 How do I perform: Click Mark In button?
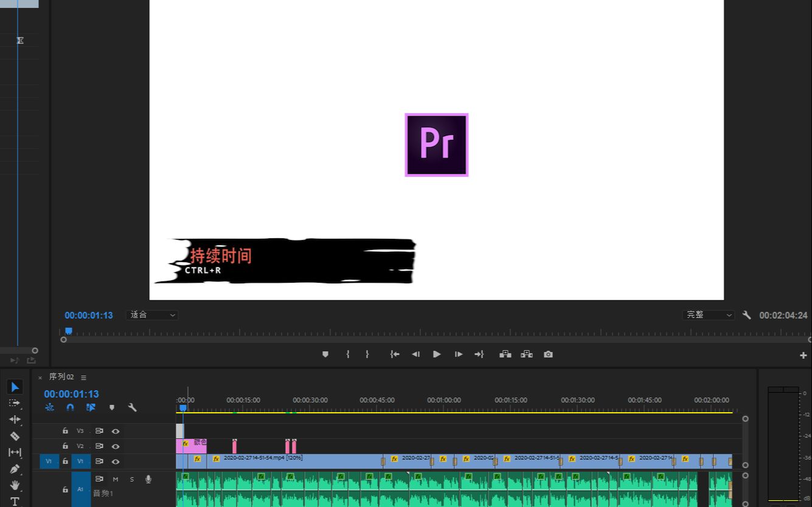[x=348, y=354]
